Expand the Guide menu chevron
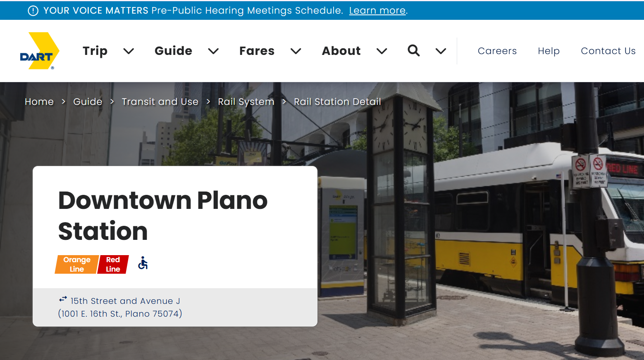The height and width of the screenshot is (360, 644). (213, 51)
